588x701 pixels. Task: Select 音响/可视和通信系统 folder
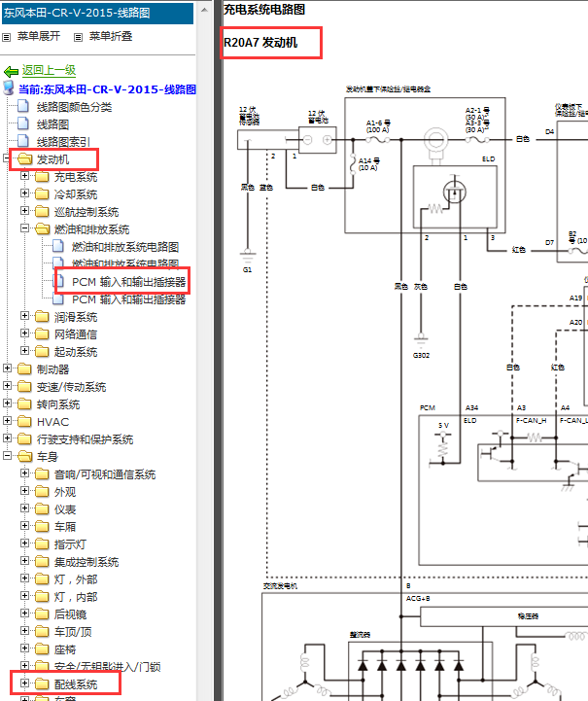tap(105, 474)
